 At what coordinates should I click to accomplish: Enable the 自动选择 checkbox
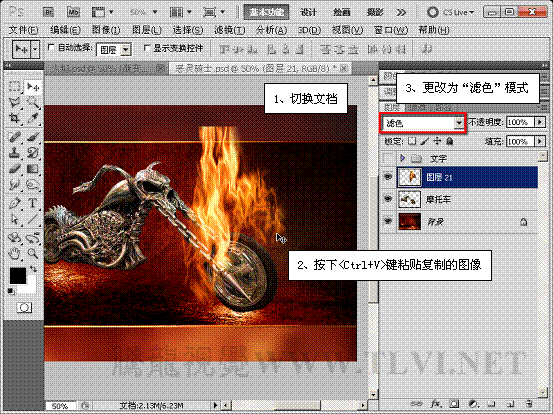(51, 47)
